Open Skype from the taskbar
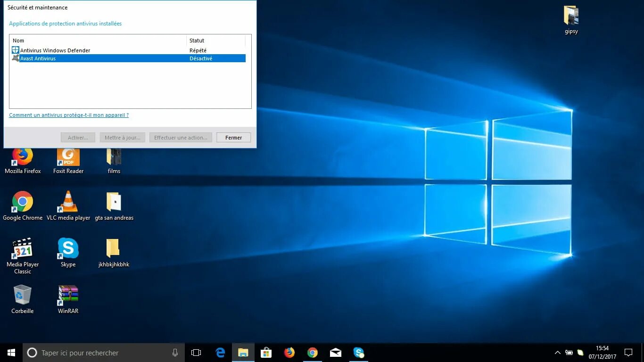Viewport: 644px width, 362px height. [x=359, y=353]
